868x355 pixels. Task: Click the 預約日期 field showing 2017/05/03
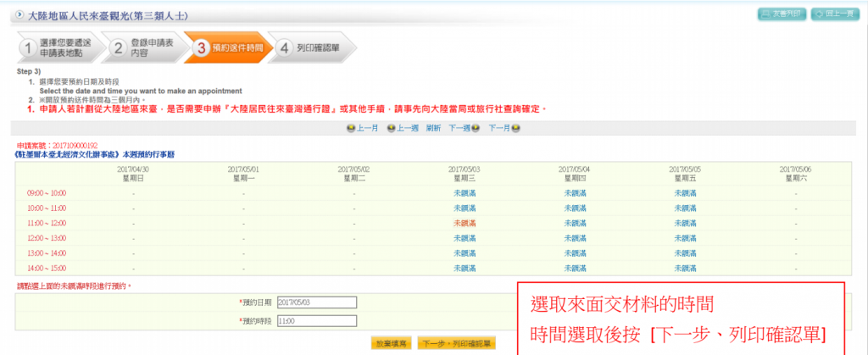pos(317,302)
